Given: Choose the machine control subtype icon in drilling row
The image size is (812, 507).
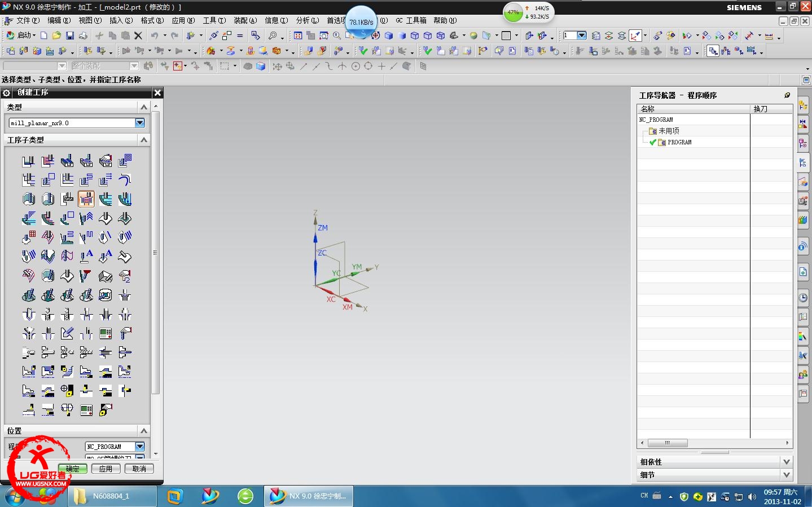Looking at the screenshot, I should point(106,333).
